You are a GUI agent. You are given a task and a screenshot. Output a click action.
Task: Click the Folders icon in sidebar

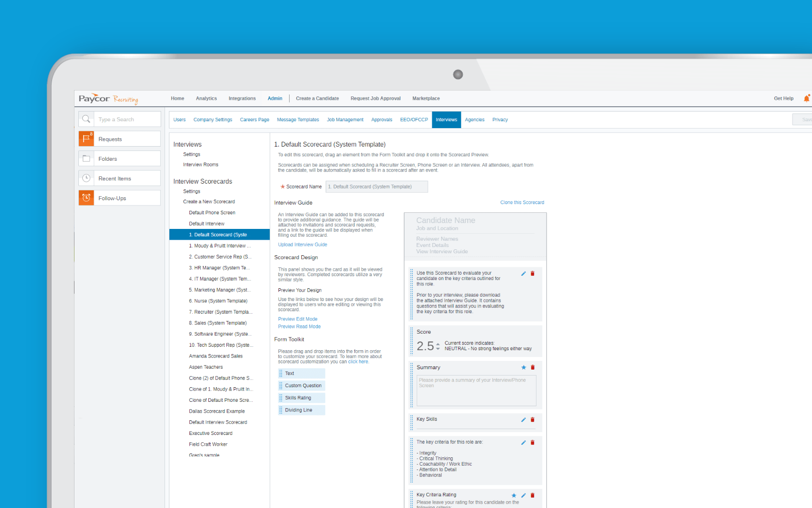(86, 159)
